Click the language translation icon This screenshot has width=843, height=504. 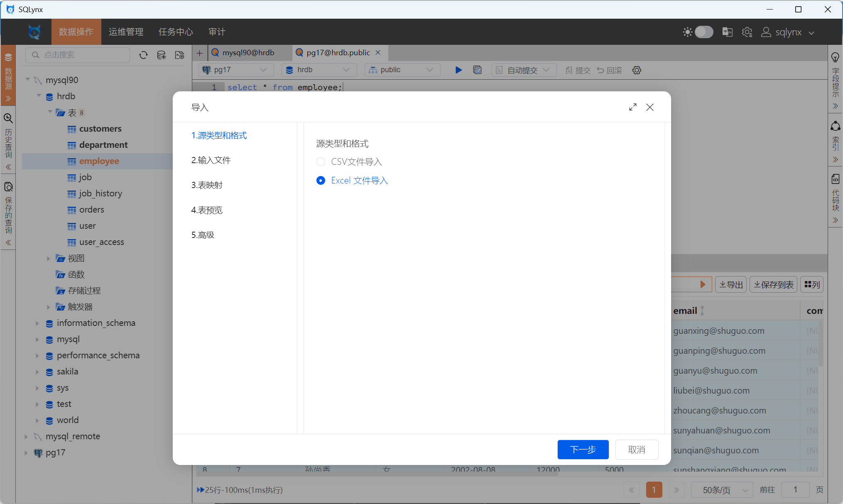tap(727, 32)
